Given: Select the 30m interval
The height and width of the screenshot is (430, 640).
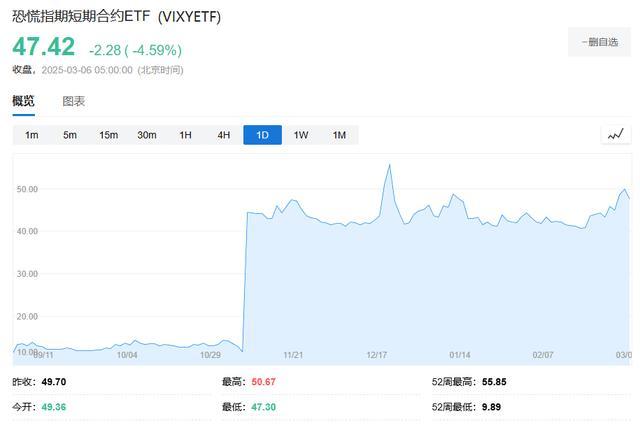Looking at the screenshot, I should coord(147,135).
